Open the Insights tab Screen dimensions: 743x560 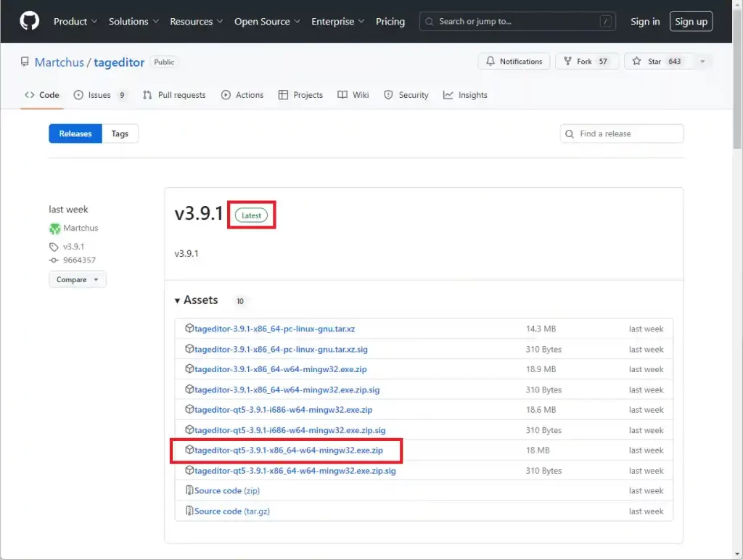(472, 95)
